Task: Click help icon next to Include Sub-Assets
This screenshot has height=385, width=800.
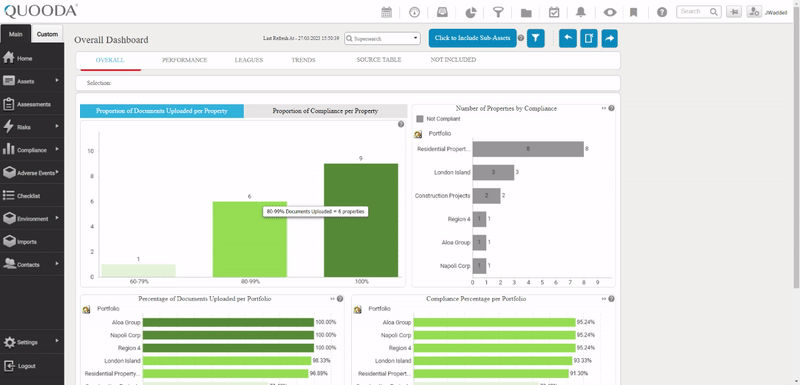Action: pyautogui.click(x=521, y=38)
